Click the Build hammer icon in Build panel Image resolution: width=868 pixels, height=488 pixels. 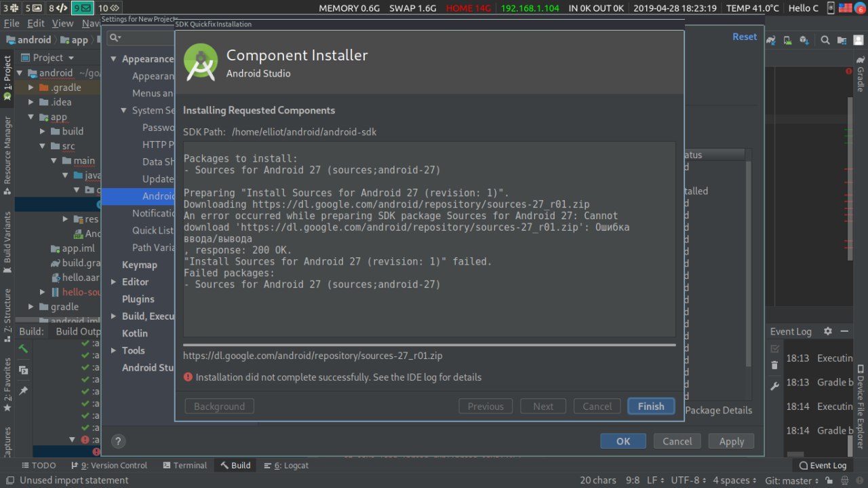click(x=23, y=349)
